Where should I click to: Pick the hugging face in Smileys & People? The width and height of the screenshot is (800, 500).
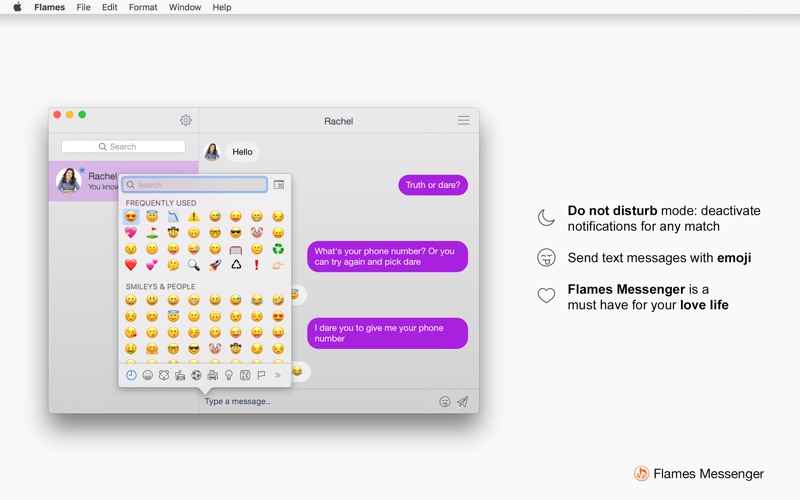152,349
